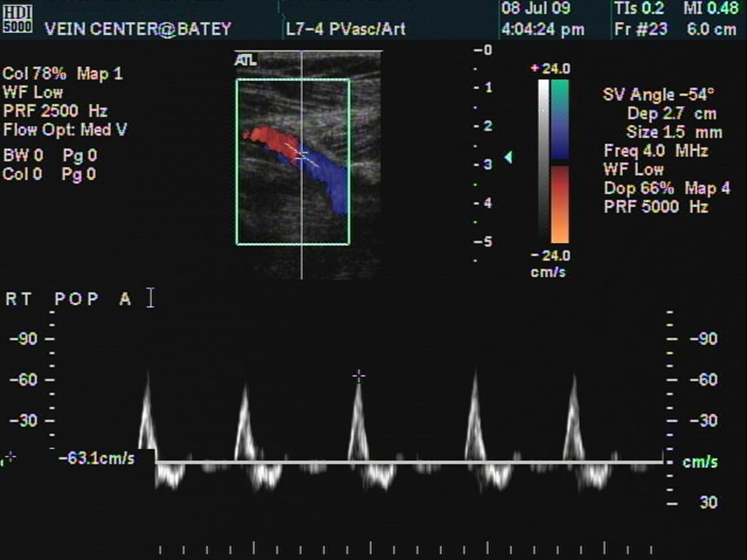Click the +24.0 color scale maximum

[550, 69]
